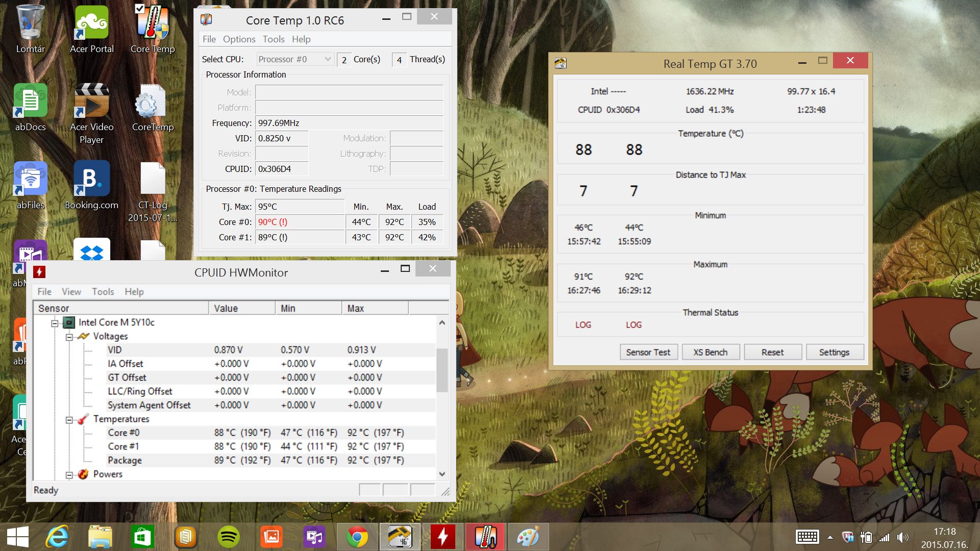Click the VID value field in Core Temp

click(282, 138)
